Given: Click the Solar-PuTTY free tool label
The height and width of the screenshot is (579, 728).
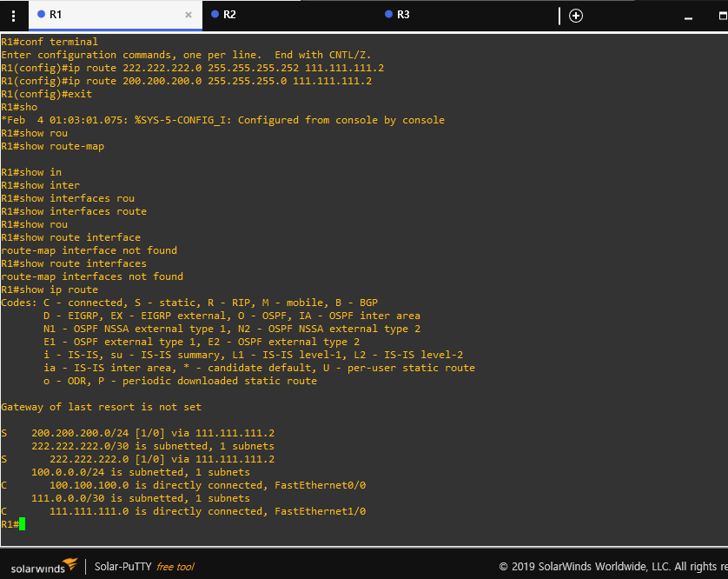Looking at the screenshot, I should pyautogui.click(x=144, y=567).
